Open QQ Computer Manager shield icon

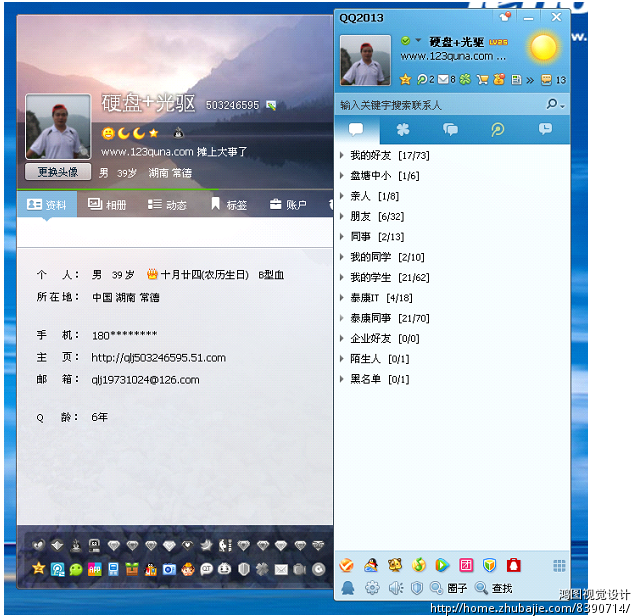point(489,565)
